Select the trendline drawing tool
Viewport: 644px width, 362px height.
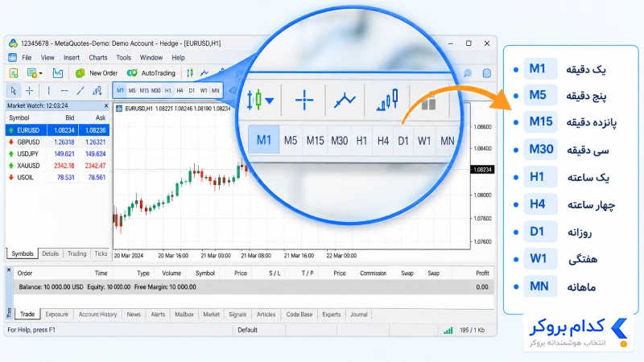click(80, 91)
